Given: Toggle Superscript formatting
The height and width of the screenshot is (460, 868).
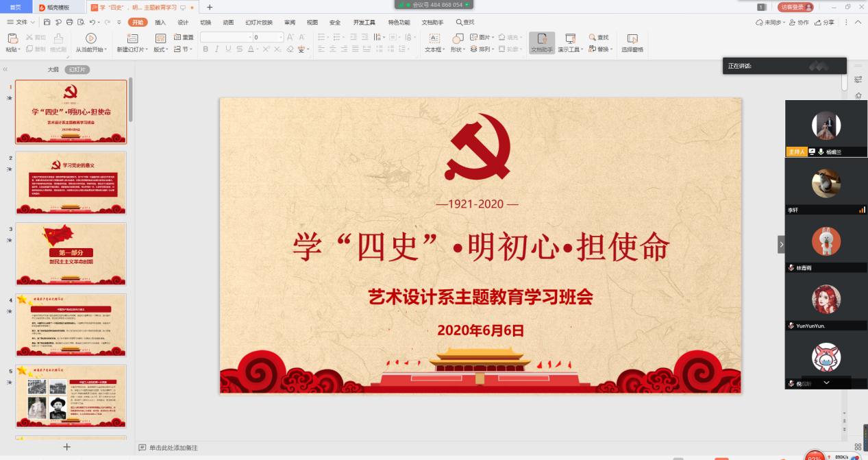Looking at the screenshot, I should pyautogui.click(x=267, y=49).
